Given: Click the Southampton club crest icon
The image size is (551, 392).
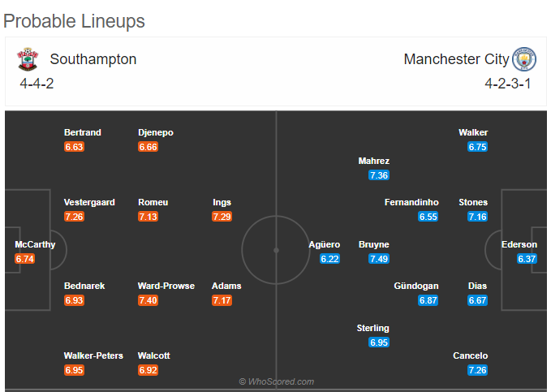Looking at the screenshot, I should tap(28, 59).
